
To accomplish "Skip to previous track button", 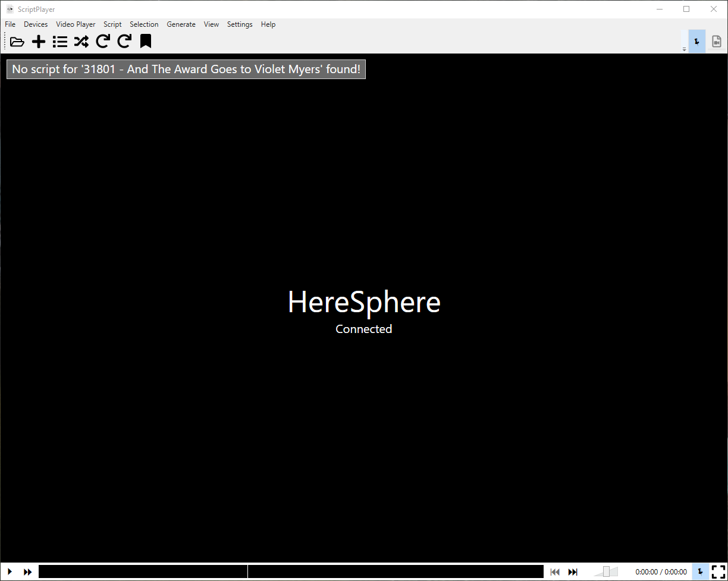I will coord(555,571).
